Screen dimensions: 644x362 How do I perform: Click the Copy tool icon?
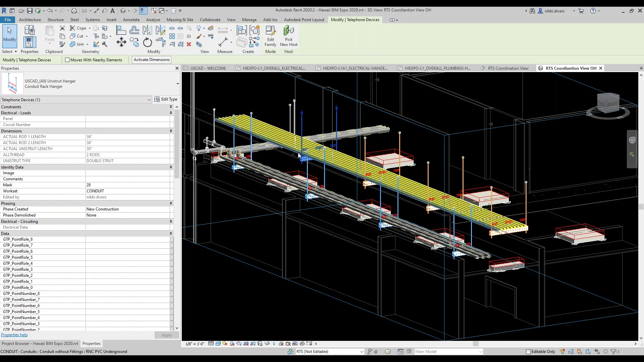click(134, 42)
